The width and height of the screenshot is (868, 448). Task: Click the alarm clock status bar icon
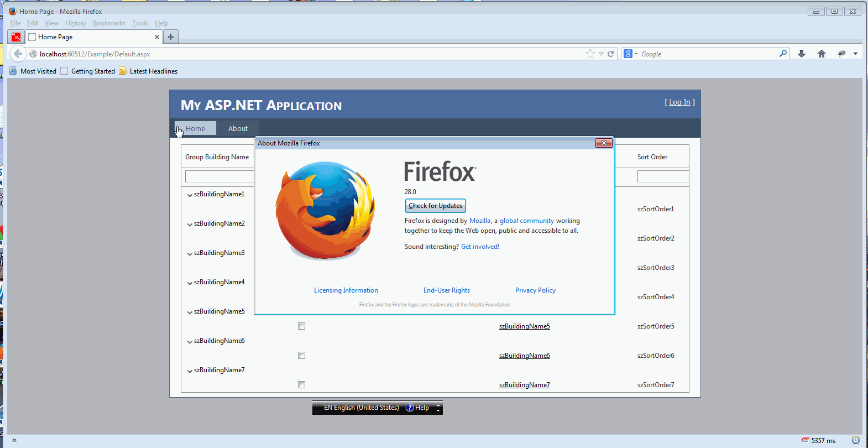[x=856, y=440]
